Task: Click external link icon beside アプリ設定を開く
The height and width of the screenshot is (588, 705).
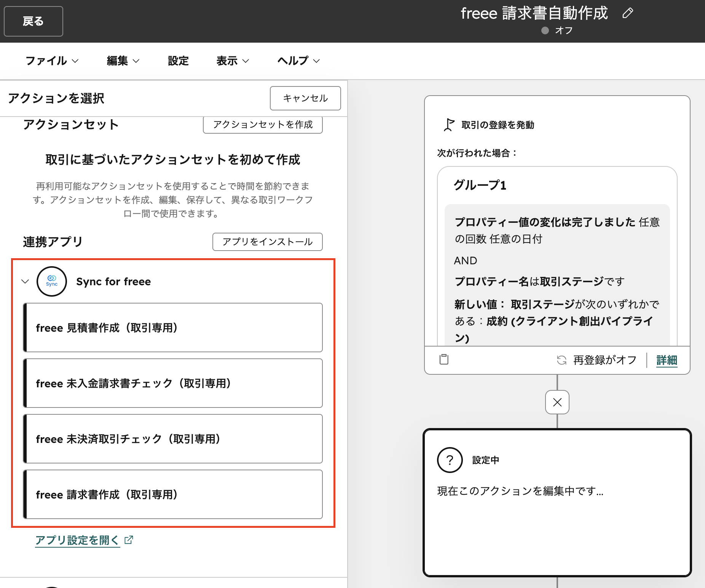Action: [x=129, y=540]
